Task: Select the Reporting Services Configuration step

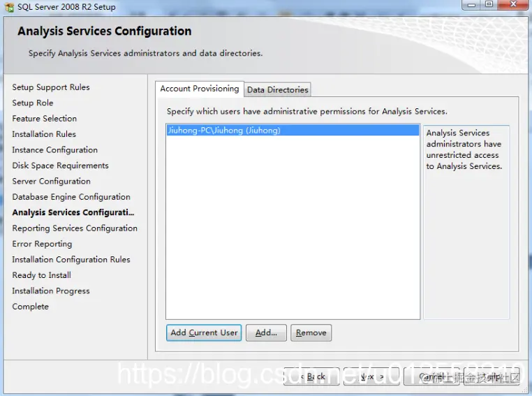Action: point(75,228)
